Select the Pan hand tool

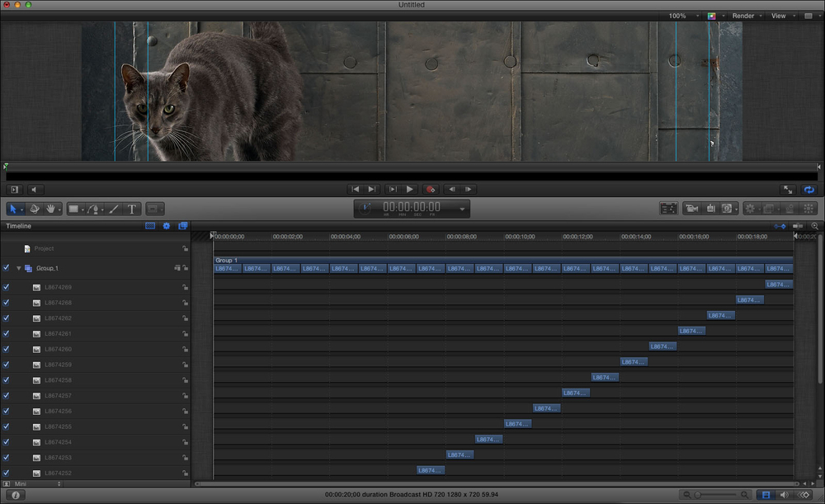click(50, 209)
